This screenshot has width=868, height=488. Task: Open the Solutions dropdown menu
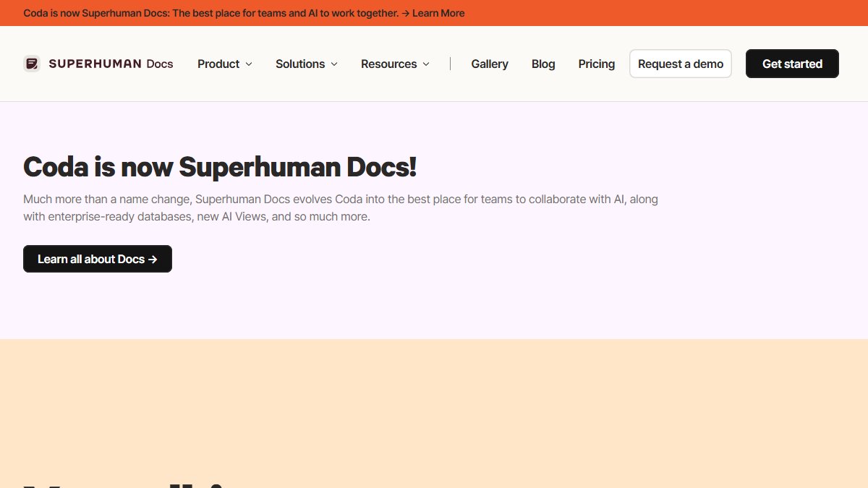click(307, 64)
